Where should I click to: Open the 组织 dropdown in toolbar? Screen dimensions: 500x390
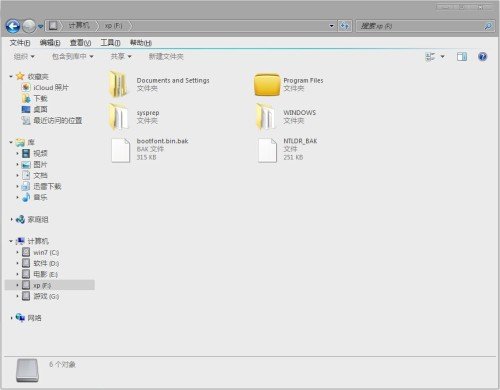tap(24, 56)
